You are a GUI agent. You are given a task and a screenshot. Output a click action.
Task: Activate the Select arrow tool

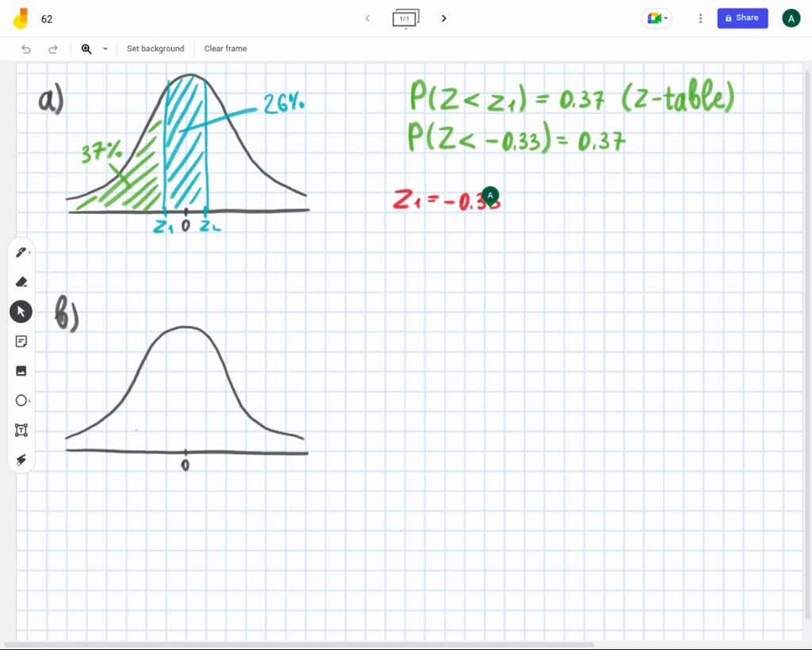(21, 311)
